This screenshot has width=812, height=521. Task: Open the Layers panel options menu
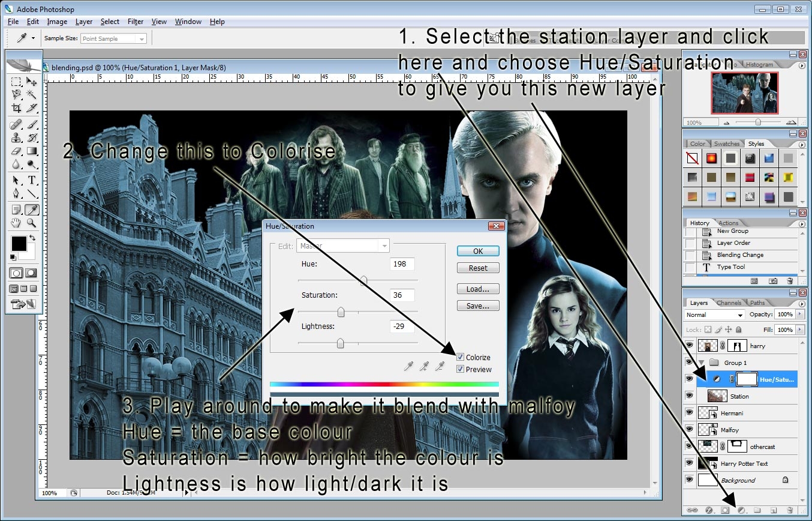(x=802, y=303)
